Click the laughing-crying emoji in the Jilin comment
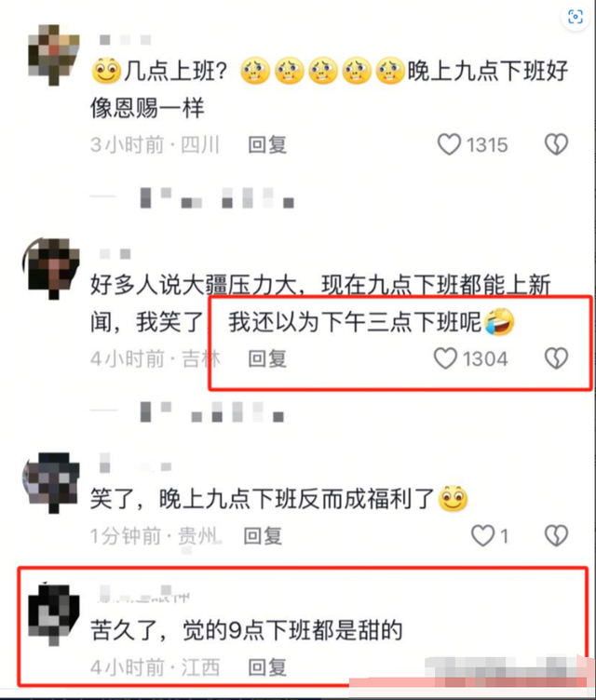 click(x=499, y=321)
